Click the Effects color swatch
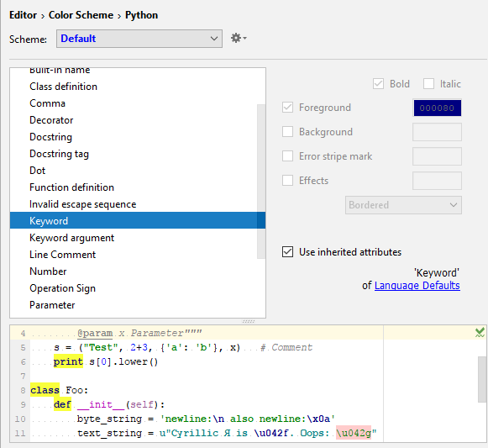The image size is (488, 448). [437, 181]
